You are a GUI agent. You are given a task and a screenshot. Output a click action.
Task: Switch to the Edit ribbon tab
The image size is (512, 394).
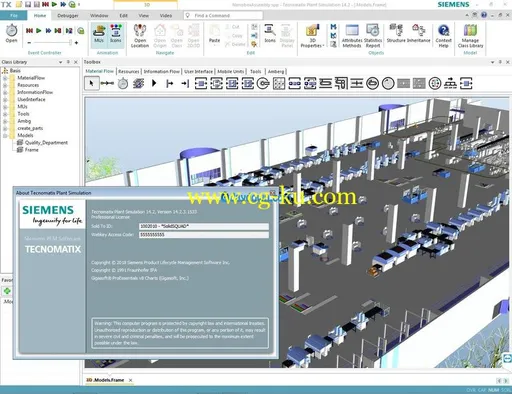pyautogui.click(x=123, y=16)
